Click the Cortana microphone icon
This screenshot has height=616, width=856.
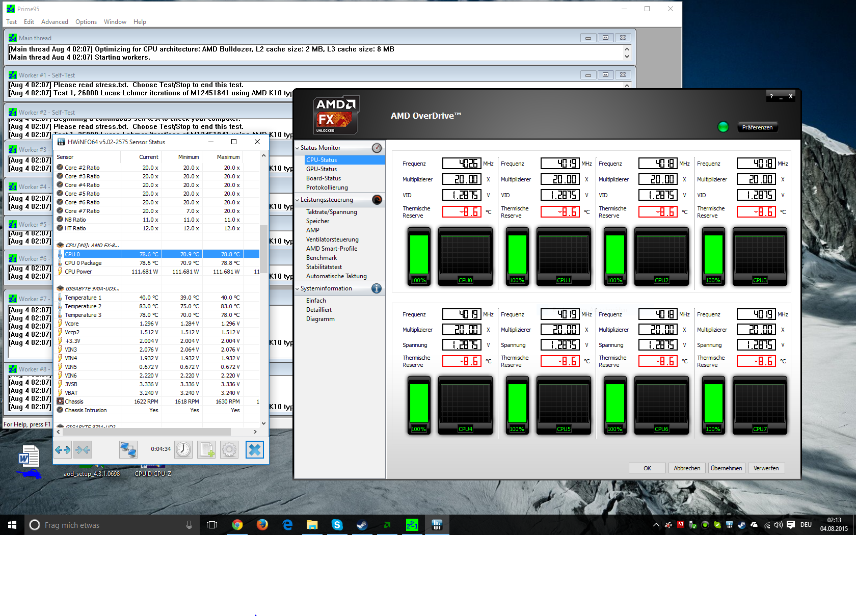point(189,525)
